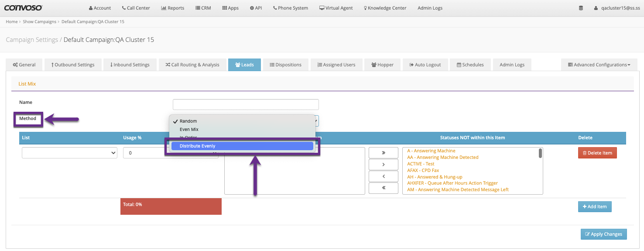Click the Apply Changes button
The image size is (644, 251).
[x=604, y=234]
